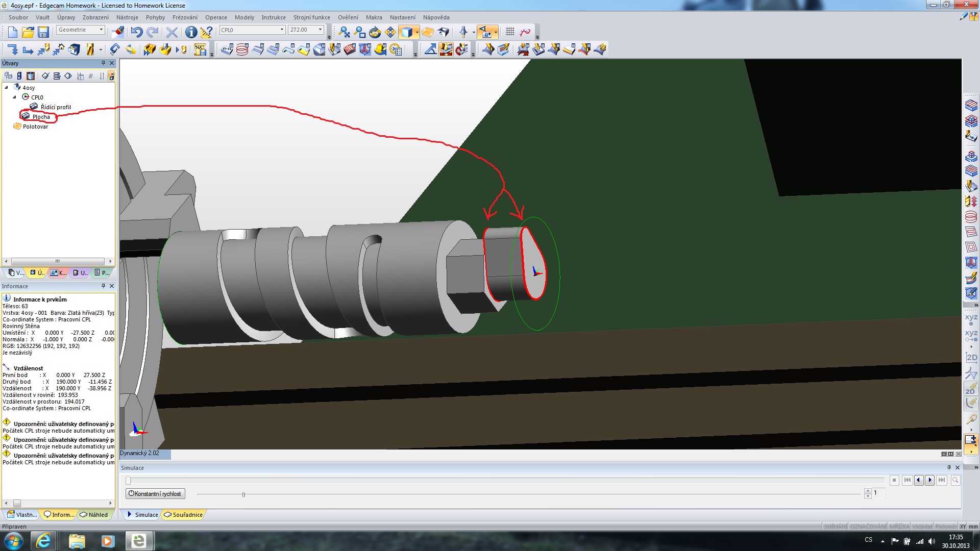
Task: Toggle MŘÍŽKA grid mode in status bar
Action: click(x=899, y=527)
